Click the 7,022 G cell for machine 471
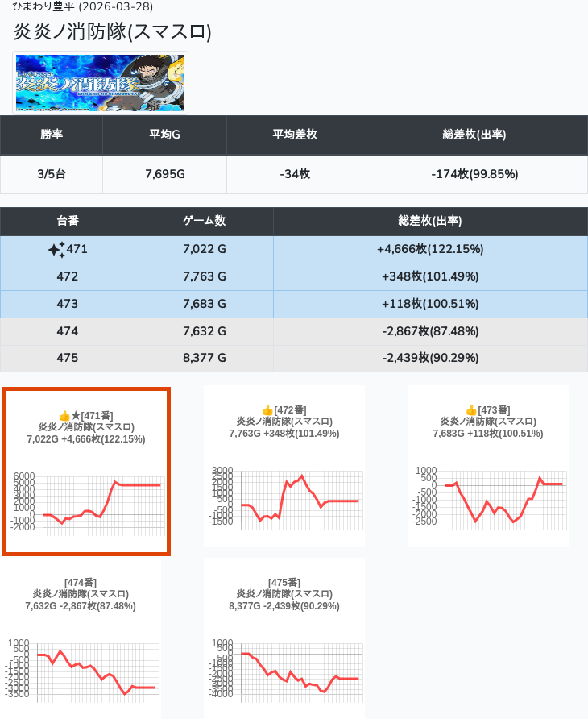 204,250
